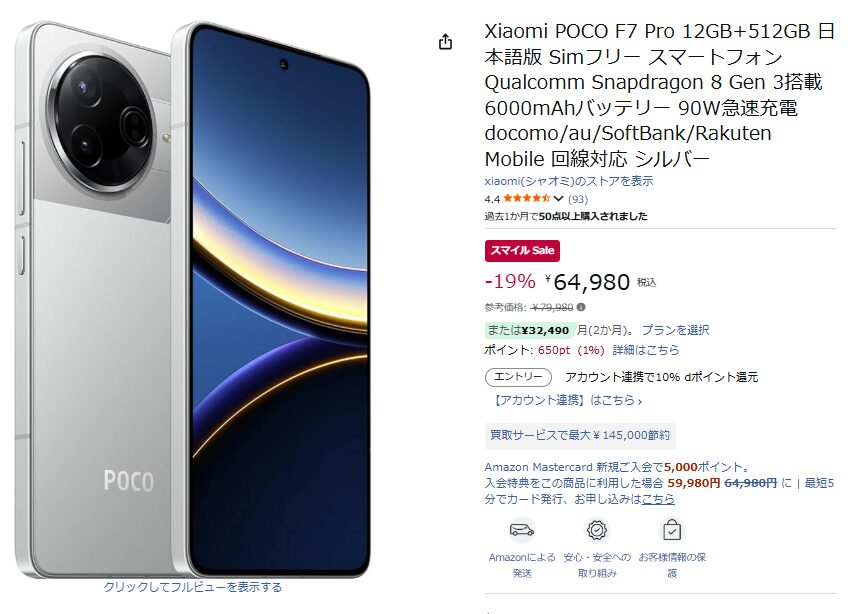Open ポイント 詳細はこちら link
This screenshot has width=855, height=614.
tap(646, 350)
